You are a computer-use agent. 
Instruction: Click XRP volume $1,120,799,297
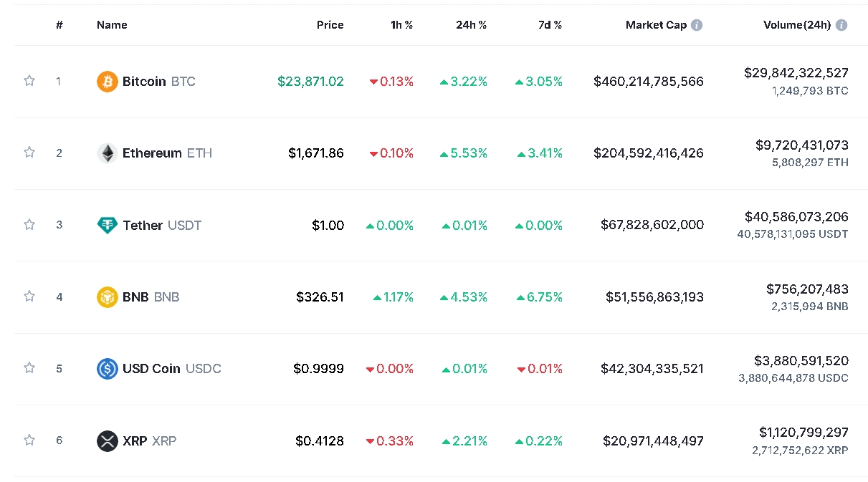(x=803, y=432)
